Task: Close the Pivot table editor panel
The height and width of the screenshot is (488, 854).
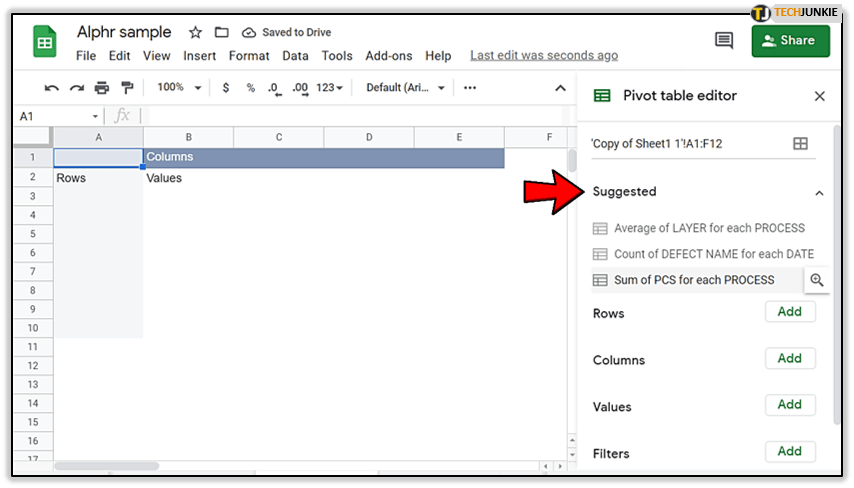Action: (820, 96)
